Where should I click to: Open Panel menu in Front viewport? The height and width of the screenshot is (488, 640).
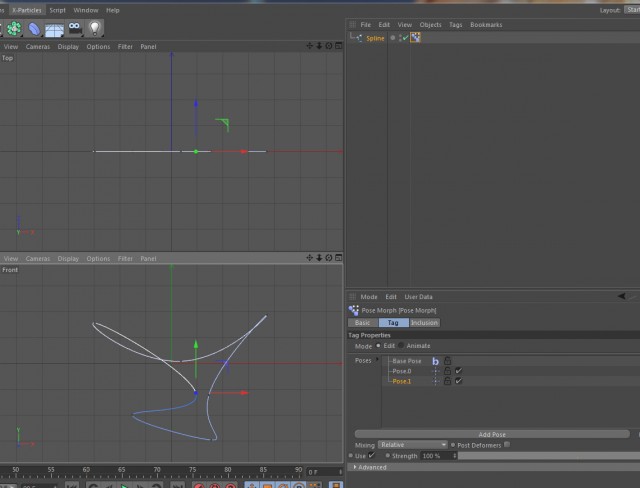tap(148, 259)
